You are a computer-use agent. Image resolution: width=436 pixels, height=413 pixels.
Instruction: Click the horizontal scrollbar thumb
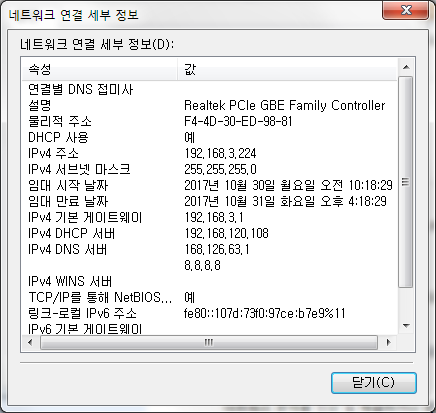pos(209,342)
